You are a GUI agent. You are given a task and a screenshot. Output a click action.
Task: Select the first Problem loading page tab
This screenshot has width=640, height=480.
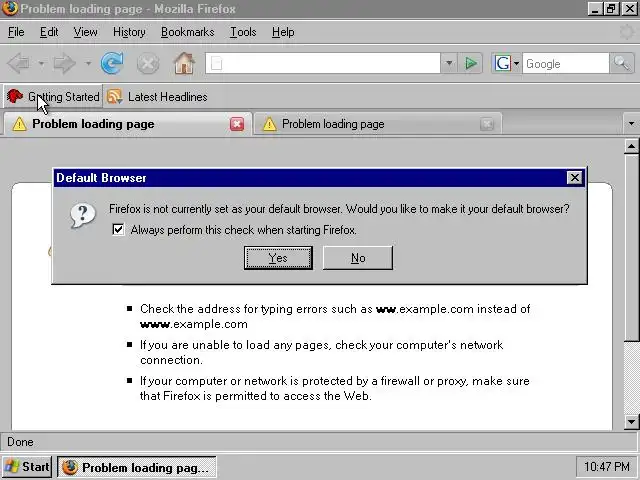(127, 124)
